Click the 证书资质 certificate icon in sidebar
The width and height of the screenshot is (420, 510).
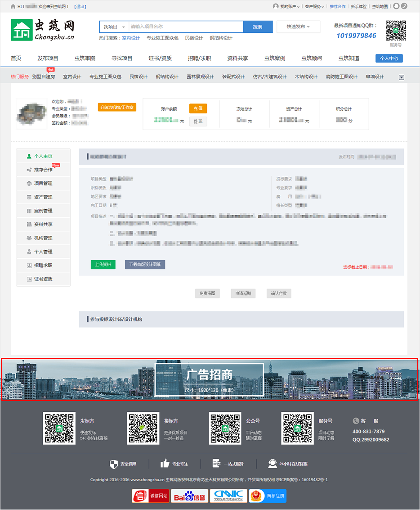29,279
